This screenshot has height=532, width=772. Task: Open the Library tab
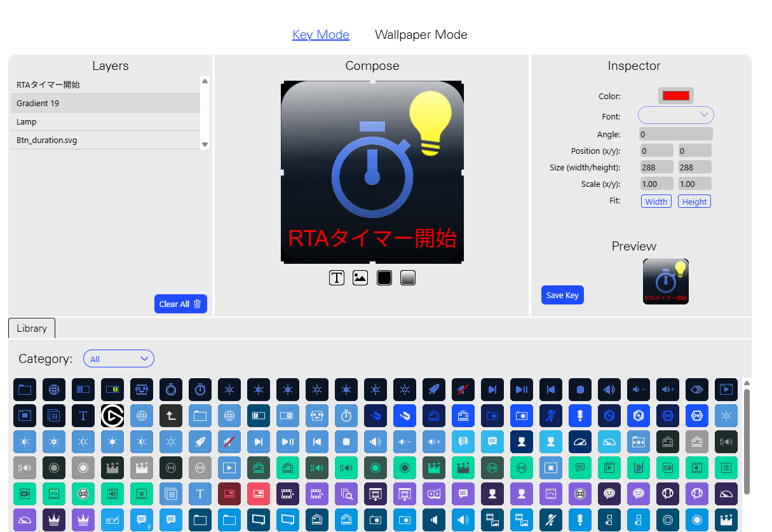click(x=32, y=328)
